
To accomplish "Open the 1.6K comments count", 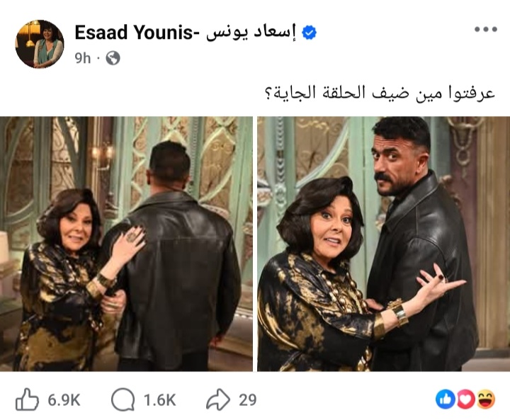I will point(159,400).
